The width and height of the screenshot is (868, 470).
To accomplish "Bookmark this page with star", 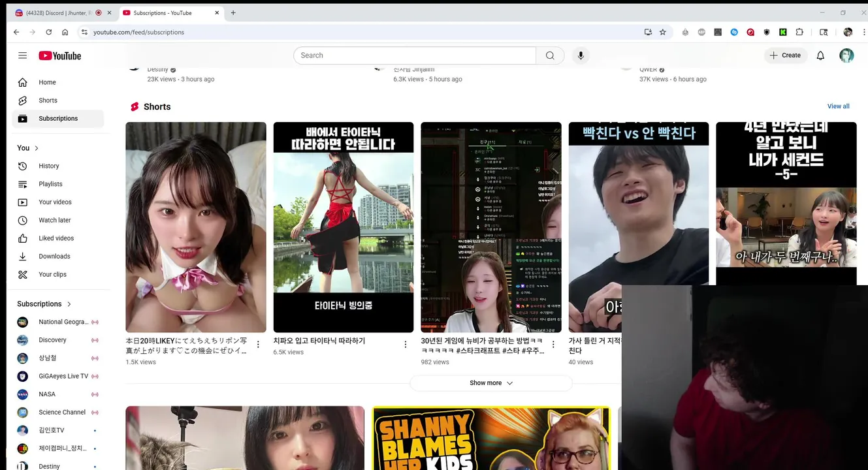I will tap(663, 32).
